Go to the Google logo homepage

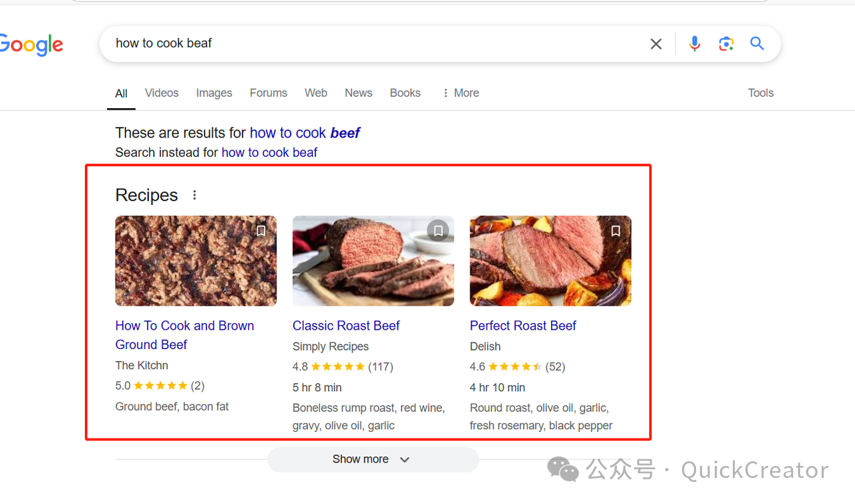(x=31, y=45)
